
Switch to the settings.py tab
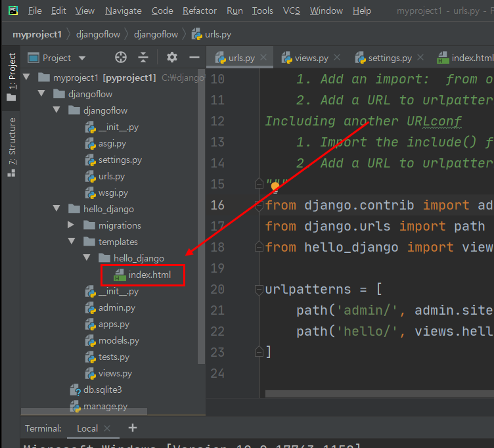click(x=389, y=58)
